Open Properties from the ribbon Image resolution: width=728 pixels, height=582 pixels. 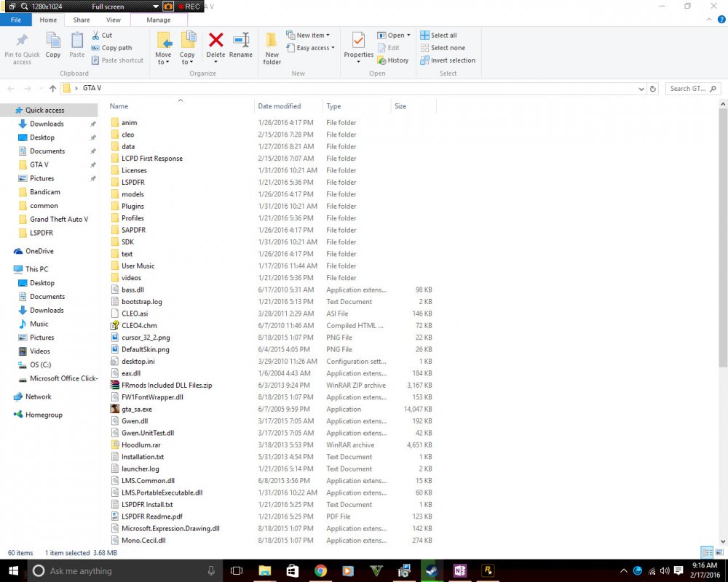(x=358, y=47)
